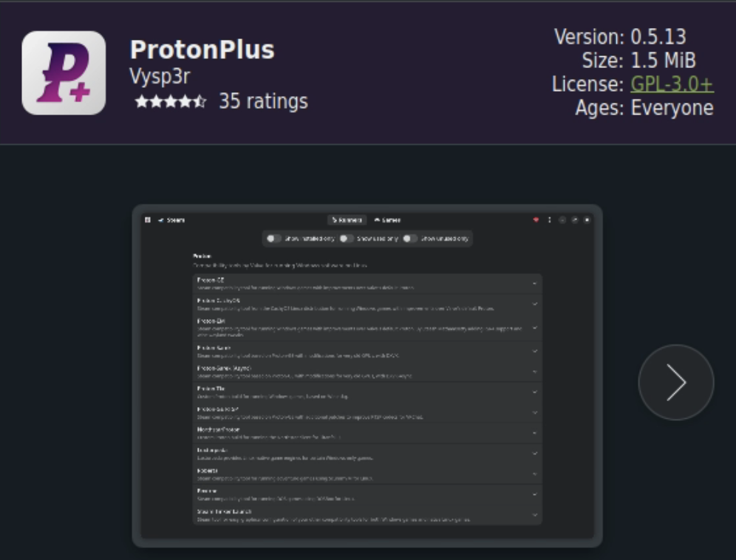Screen dimensions: 736x560
Task: Expand the Steam Tinker Launch chevron
Action: coord(534,515)
